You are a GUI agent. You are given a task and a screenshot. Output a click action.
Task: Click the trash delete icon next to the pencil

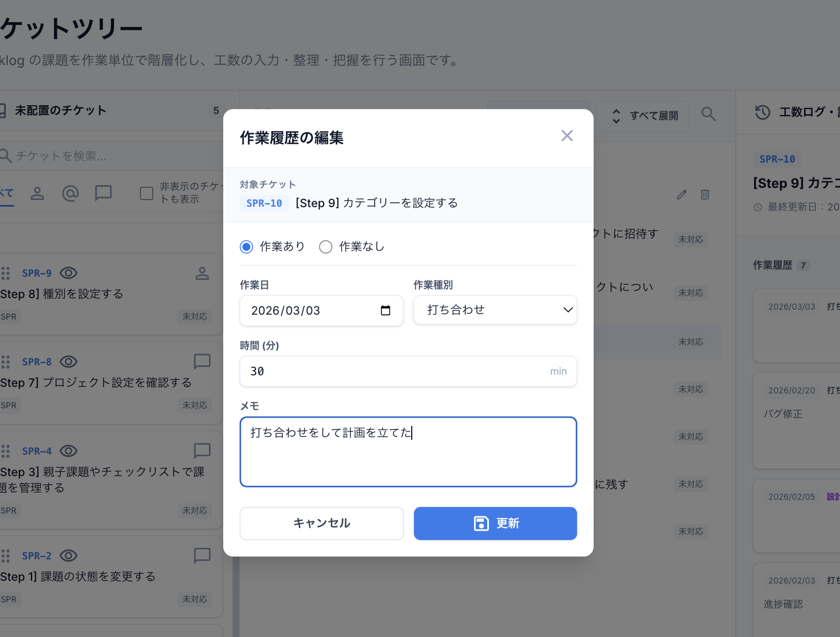point(705,195)
